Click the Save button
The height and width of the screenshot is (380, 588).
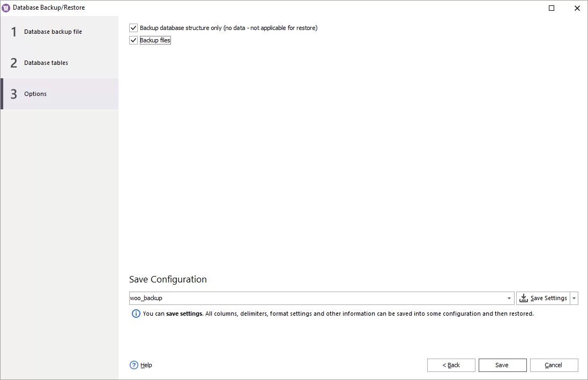click(x=502, y=365)
